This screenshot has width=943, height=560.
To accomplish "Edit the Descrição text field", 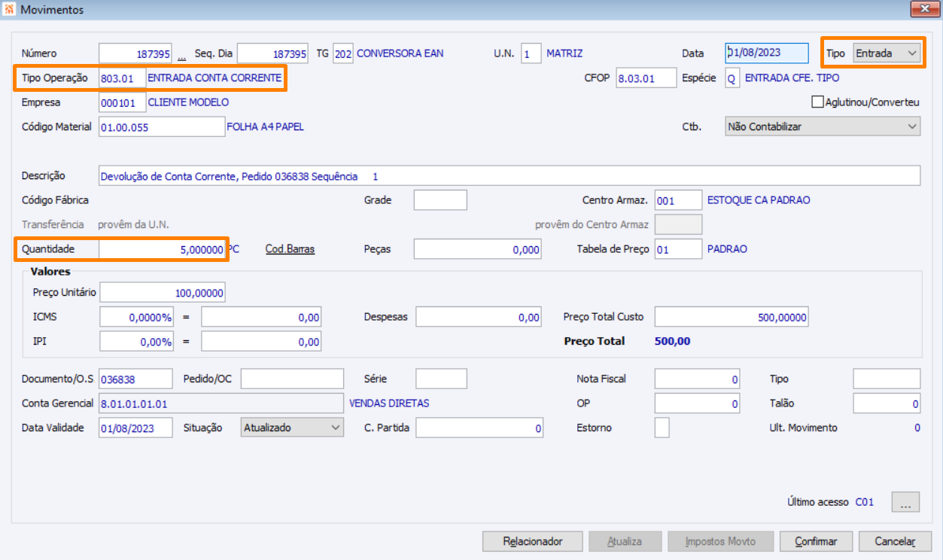I will pyautogui.click(x=510, y=175).
